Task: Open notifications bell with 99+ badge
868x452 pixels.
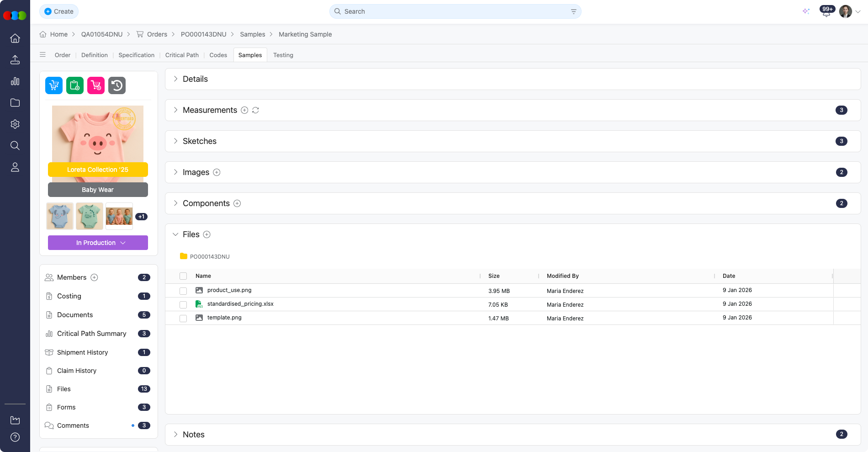Action: tap(826, 12)
